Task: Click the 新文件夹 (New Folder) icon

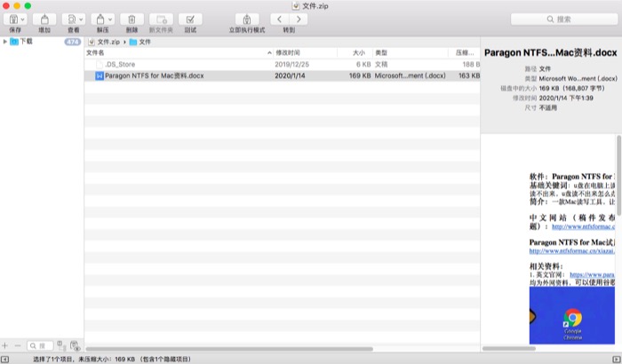Action: pyautogui.click(x=161, y=19)
